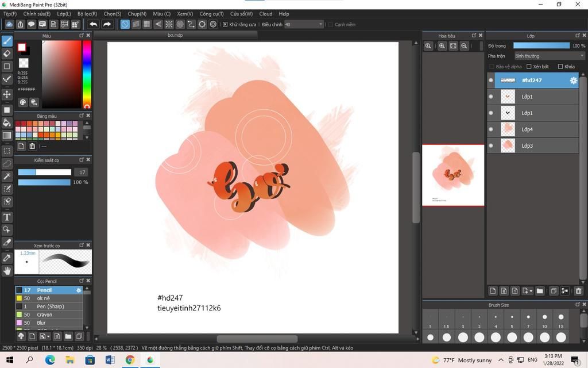Select the Gradient tool

(7, 135)
